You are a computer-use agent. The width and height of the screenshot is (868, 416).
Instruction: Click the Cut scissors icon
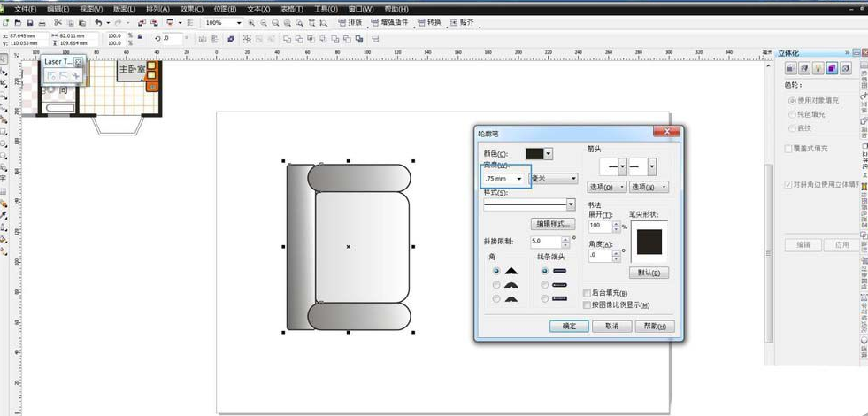pyautogui.click(x=58, y=22)
